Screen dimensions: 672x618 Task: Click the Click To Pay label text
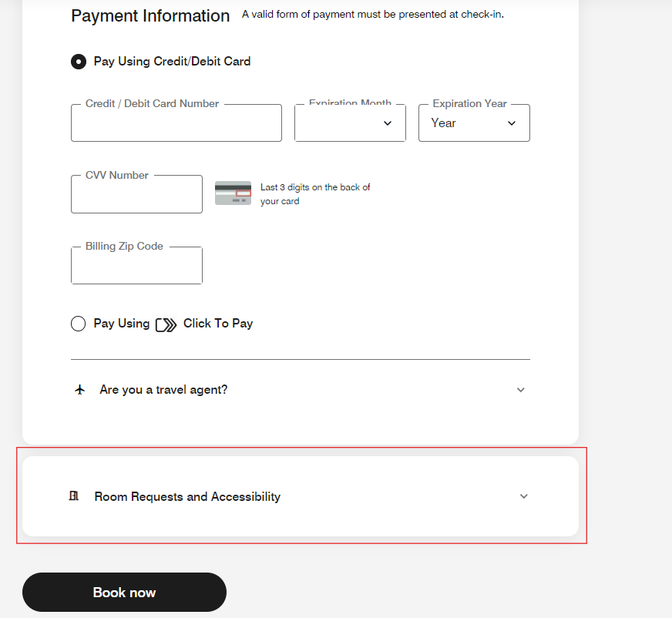pos(218,324)
